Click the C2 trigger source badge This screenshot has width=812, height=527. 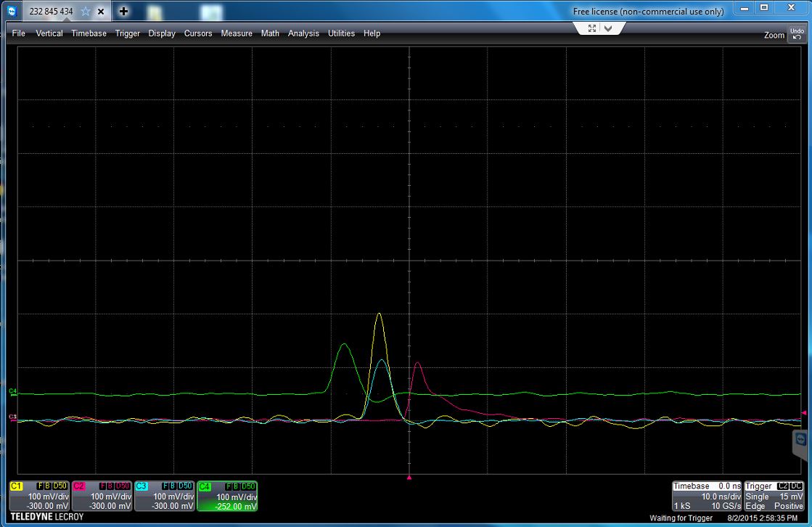coord(783,486)
